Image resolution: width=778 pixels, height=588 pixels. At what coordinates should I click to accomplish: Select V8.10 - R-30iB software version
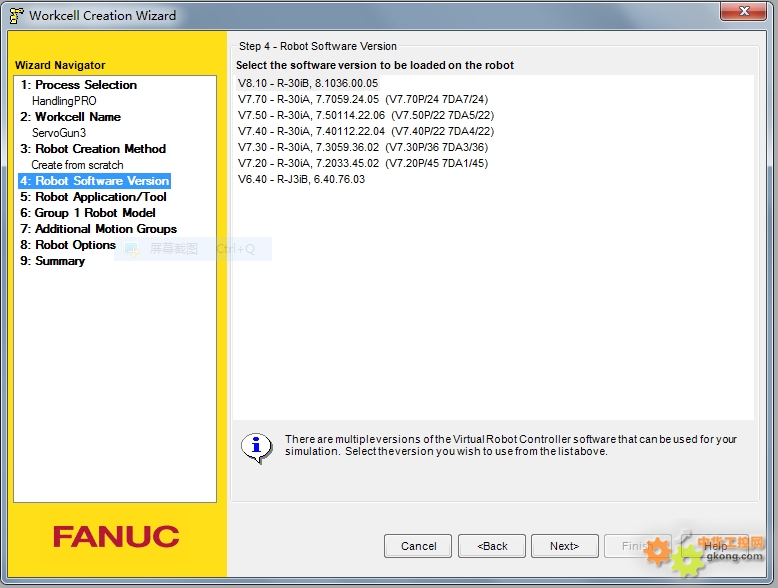click(308, 83)
